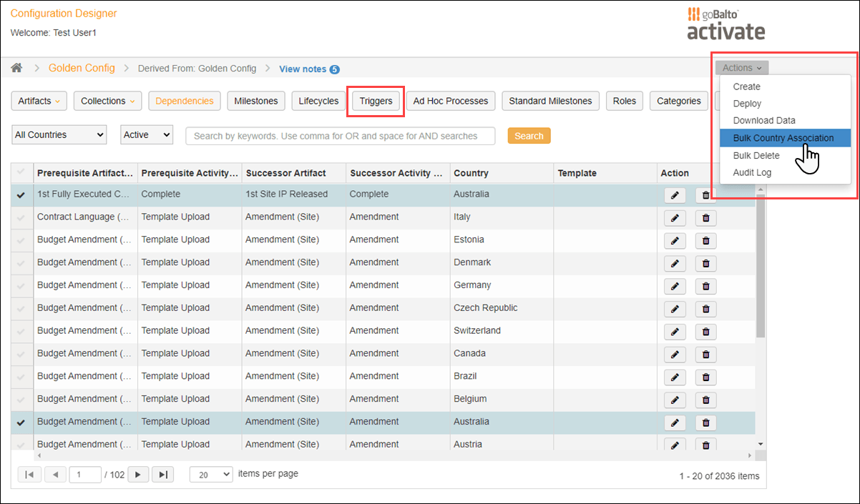Uncheck the Australia Budget Amendment row
Screen dimensions: 860x504
[x=21, y=421]
